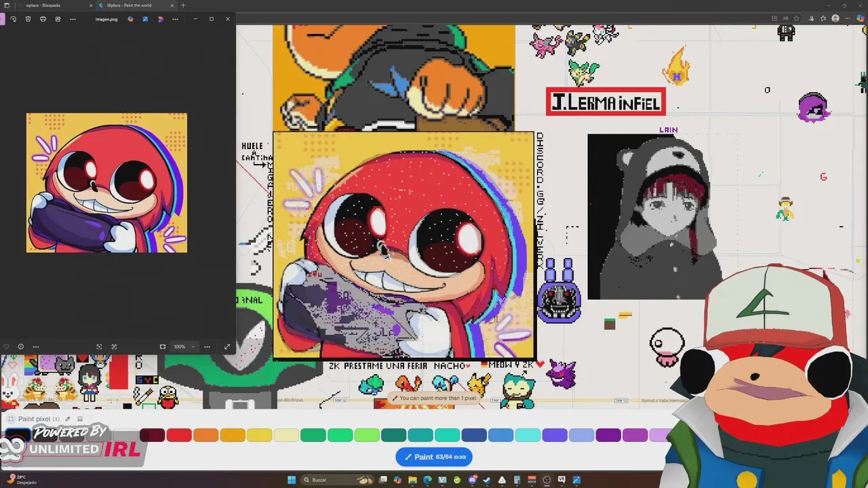Open more options next to info icon
This screenshot has width=868, height=488.
(35, 346)
